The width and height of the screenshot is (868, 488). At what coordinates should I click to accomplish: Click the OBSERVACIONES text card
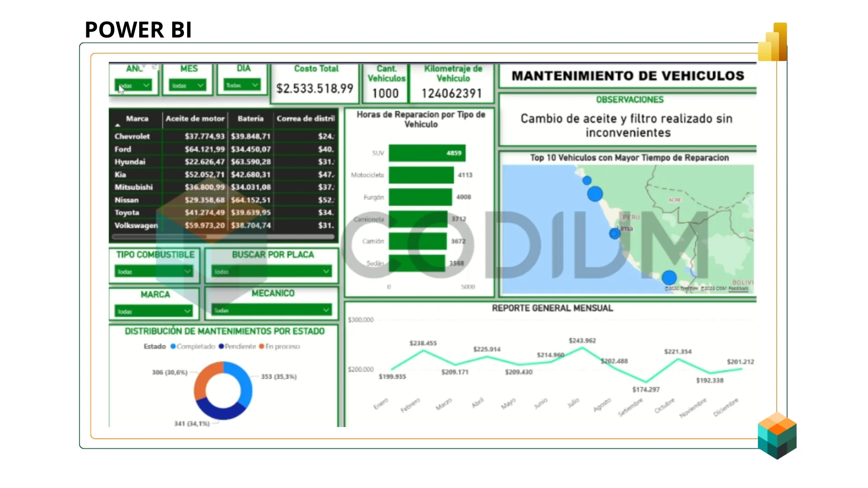pos(628,120)
